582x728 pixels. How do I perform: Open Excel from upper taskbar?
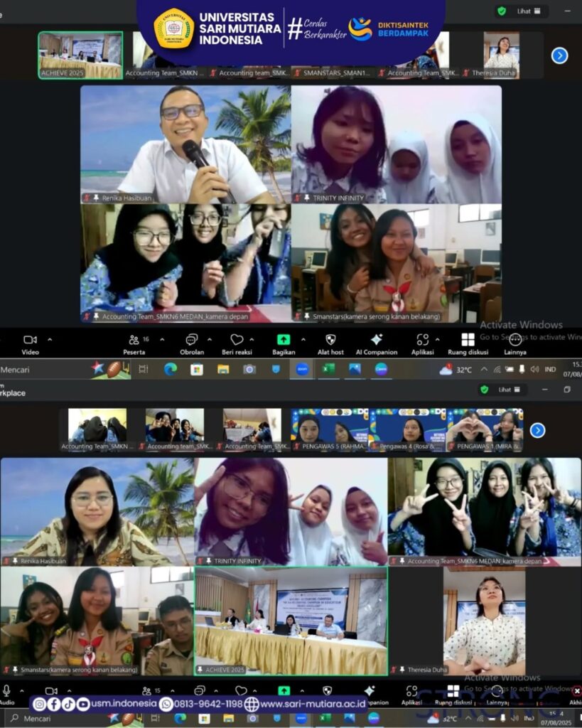[328, 369]
